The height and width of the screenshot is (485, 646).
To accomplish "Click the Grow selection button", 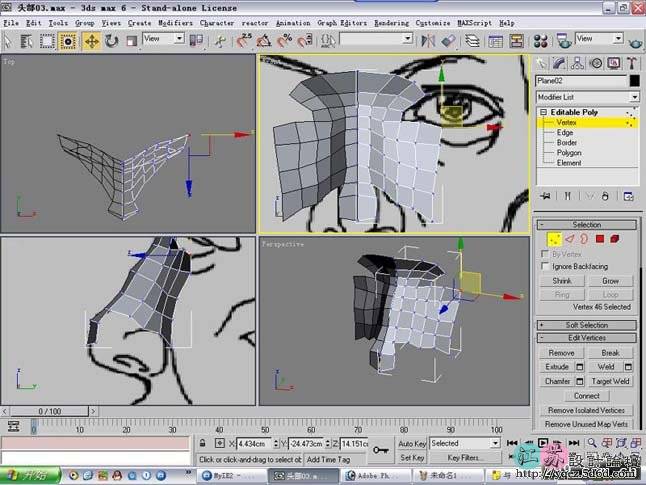I will pos(610,281).
